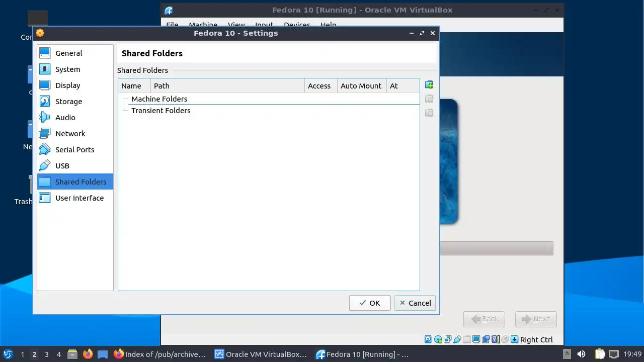The width and height of the screenshot is (644, 362).
Task: Open the Devices menu in VM window
Action: 297,25
